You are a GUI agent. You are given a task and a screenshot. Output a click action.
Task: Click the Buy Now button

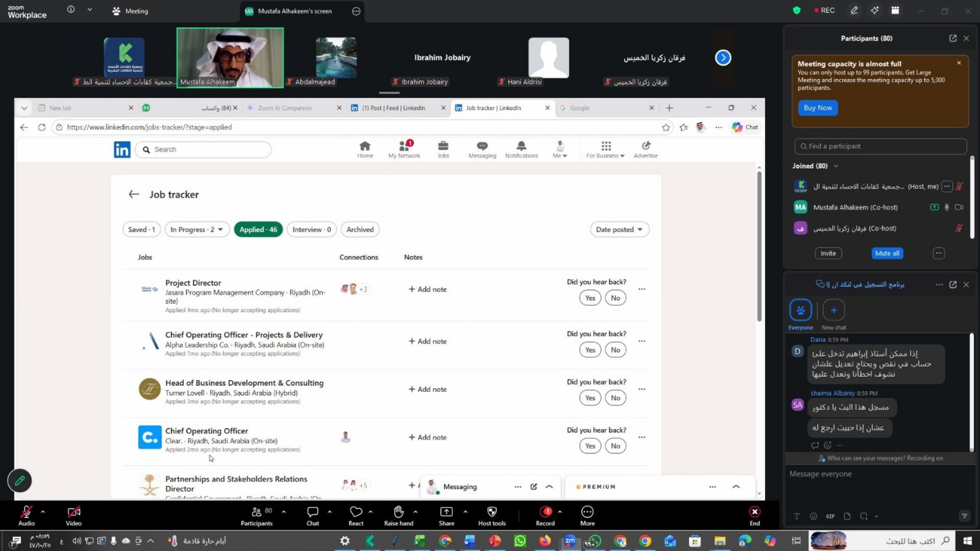(x=817, y=108)
